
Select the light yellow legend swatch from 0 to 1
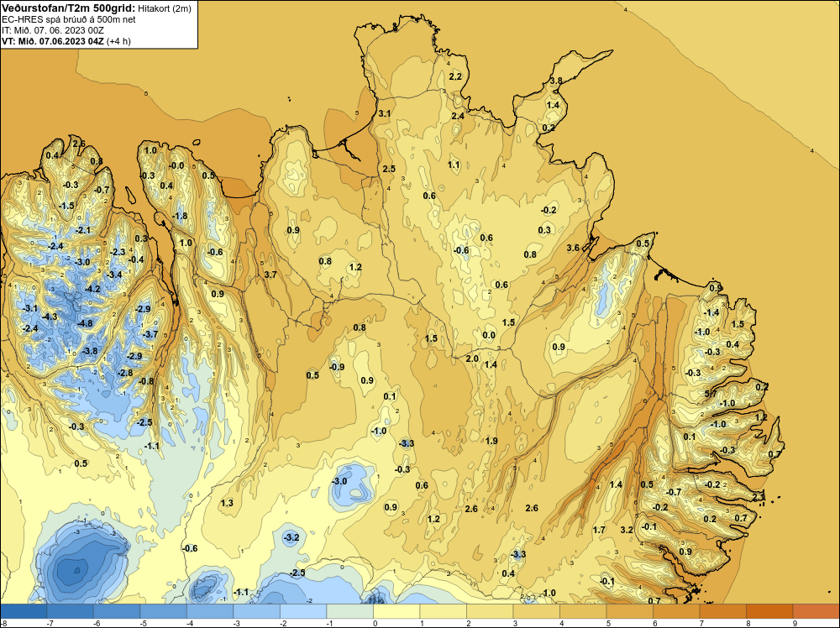(x=396, y=611)
